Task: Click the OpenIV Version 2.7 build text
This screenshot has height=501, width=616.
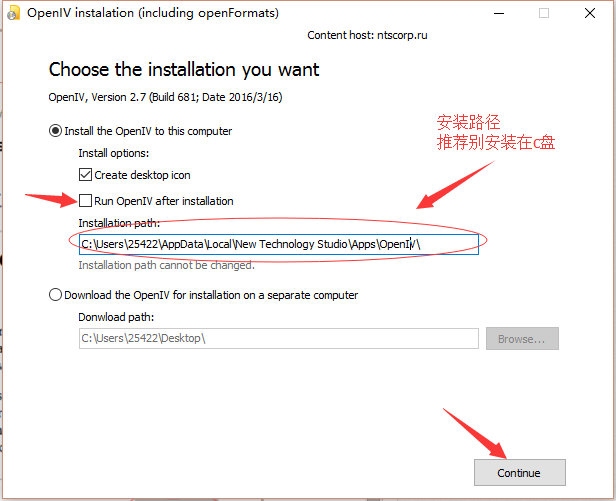Action: coord(165,97)
